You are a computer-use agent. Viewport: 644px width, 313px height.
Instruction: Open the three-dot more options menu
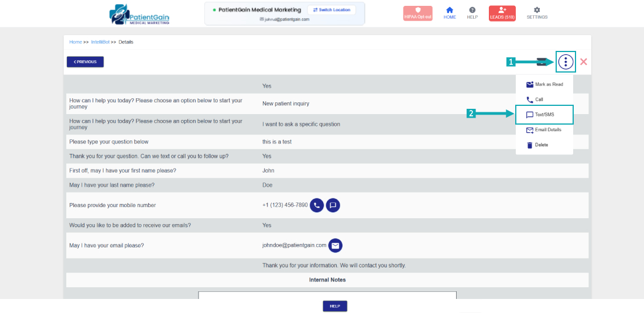pyautogui.click(x=566, y=62)
